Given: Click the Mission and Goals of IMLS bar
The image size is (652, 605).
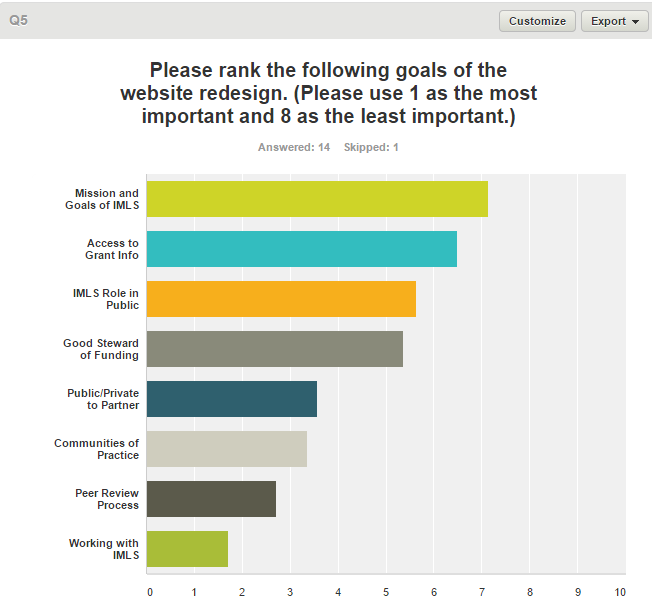Looking at the screenshot, I should (x=317, y=199).
